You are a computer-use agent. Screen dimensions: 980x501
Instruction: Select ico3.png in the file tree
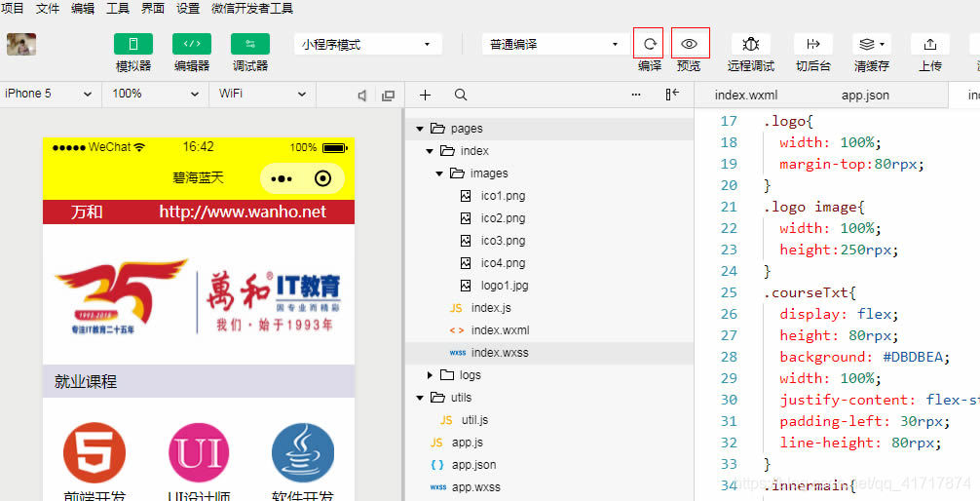(x=503, y=241)
